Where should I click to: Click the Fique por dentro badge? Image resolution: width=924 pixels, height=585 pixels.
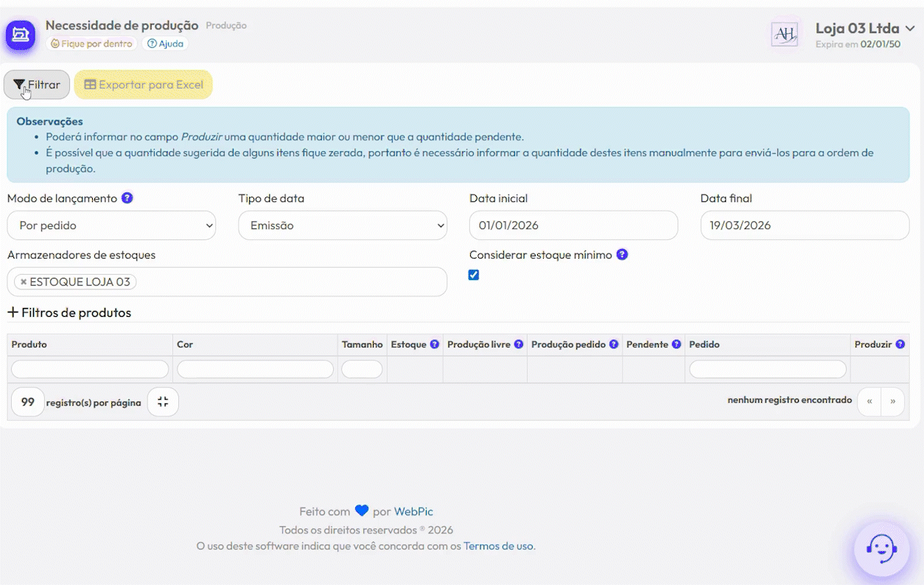(x=91, y=43)
